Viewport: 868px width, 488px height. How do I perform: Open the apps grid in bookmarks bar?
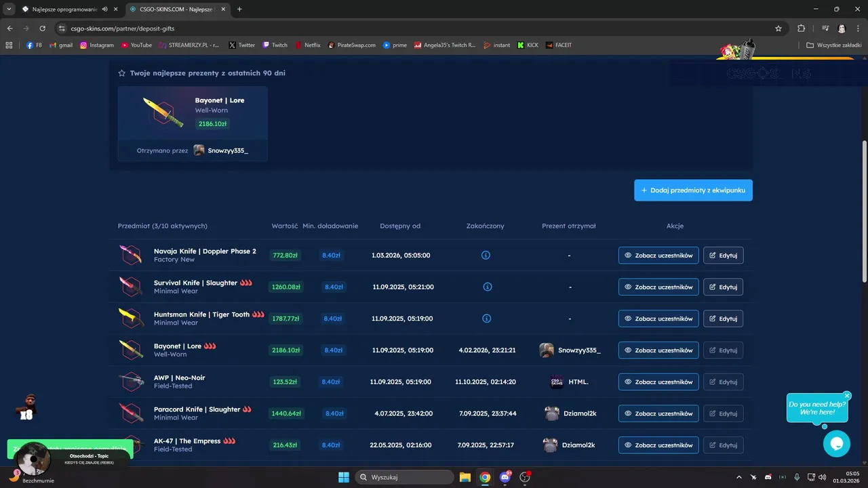pos(9,45)
